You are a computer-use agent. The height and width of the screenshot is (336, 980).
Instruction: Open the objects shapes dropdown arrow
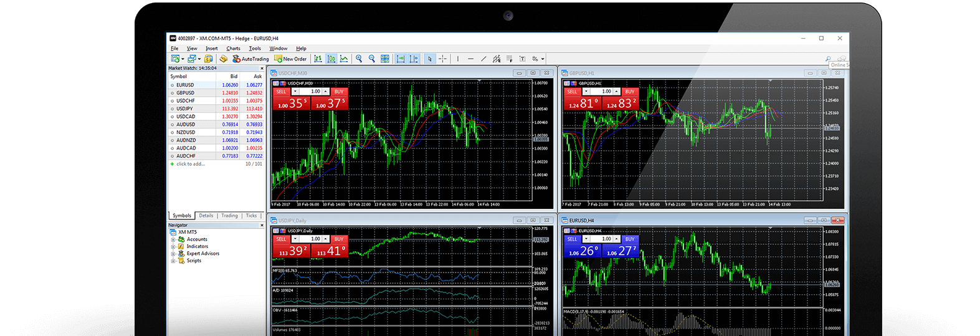click(x=543, y=59)
